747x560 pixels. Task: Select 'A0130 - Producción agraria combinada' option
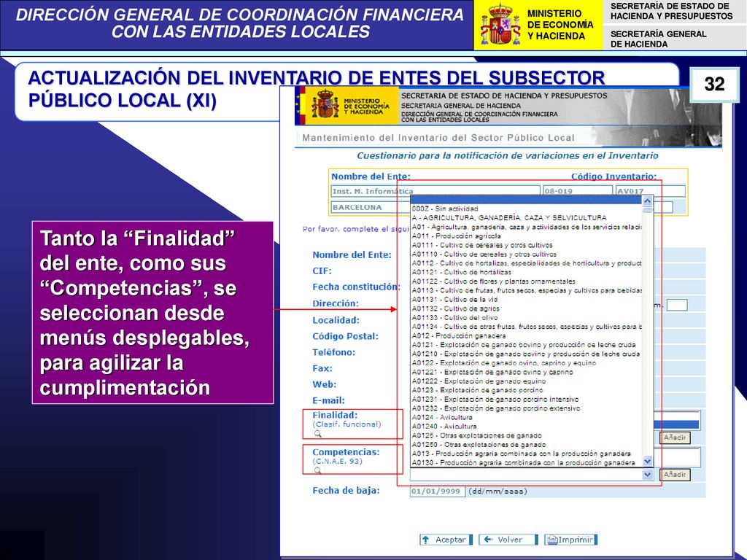click(x=527, y=462)
